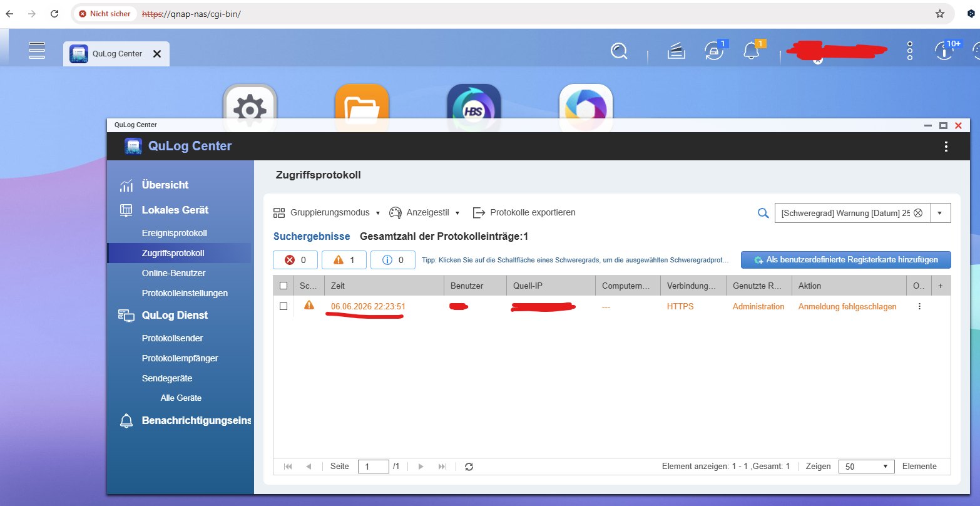Open Online-Benutzer in the sidebar
Screen dimensions: 980x506
(174, 273)
